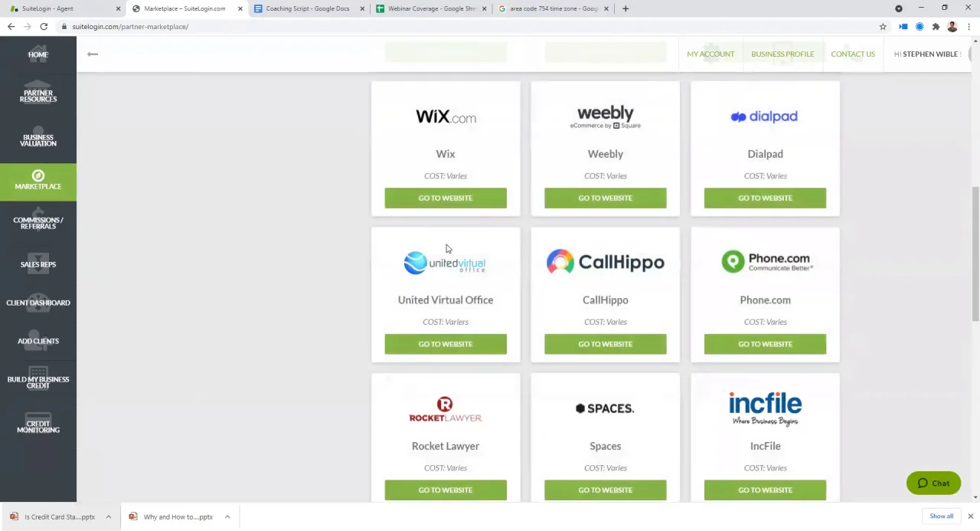Go to the Dialpad website
This screenshot has height=531, width=980.
click(765, 198)
